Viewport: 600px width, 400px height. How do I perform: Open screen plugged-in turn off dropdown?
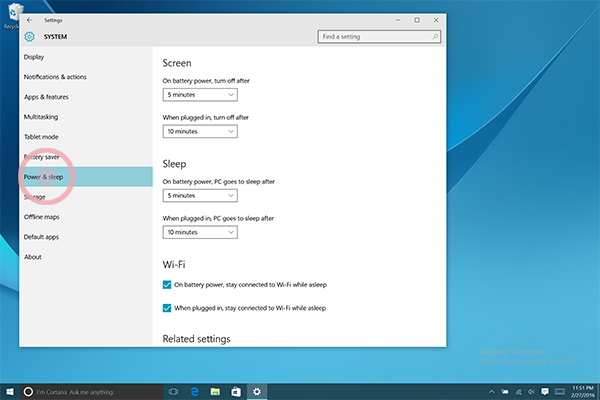200,131
